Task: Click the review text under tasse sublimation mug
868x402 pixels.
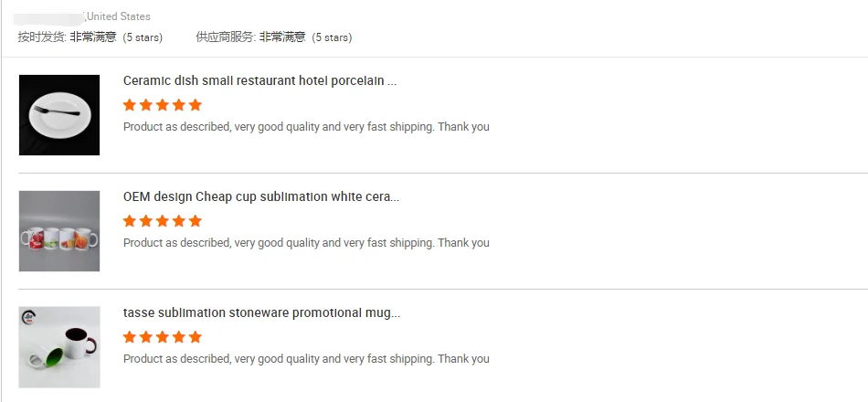Action: point(306,359)
